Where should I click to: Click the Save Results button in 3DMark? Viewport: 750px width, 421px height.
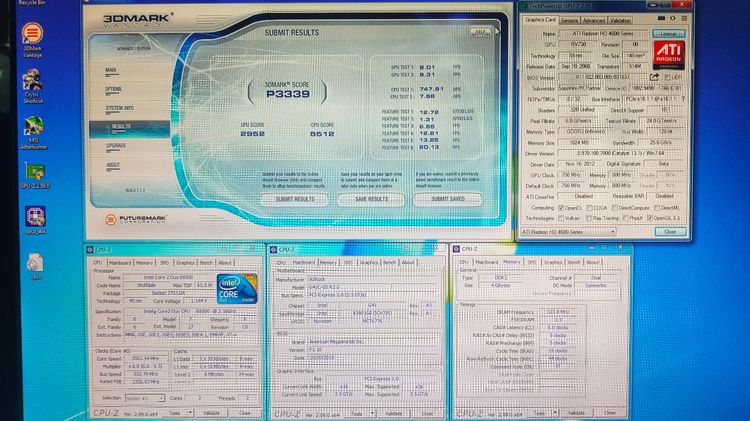[x=371, y=199]
